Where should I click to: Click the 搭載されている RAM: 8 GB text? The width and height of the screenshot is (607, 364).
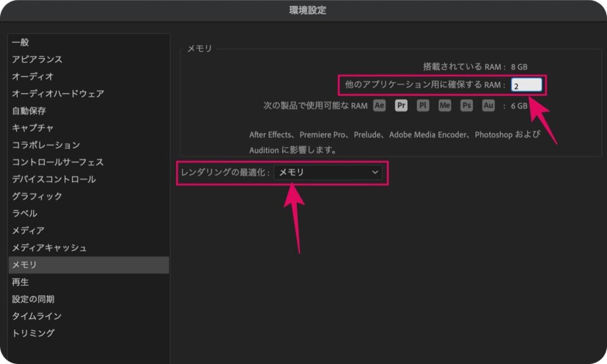(x=475, y=66)
